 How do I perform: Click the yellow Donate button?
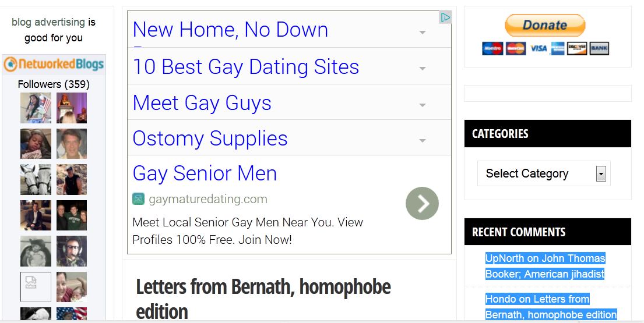point(544,26)
